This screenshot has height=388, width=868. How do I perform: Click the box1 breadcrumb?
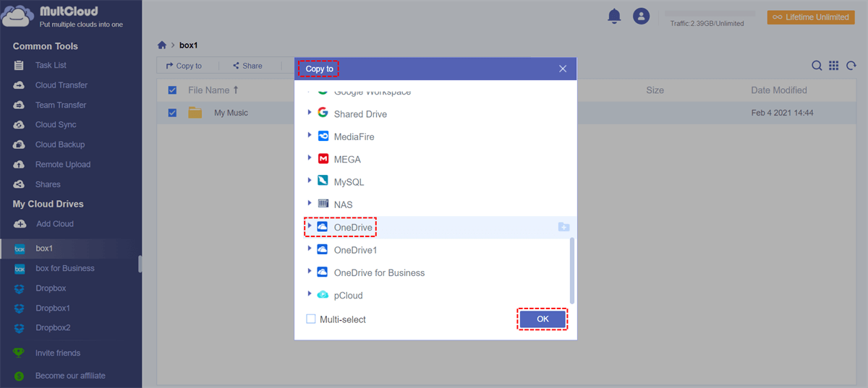(x=189, y=46)
